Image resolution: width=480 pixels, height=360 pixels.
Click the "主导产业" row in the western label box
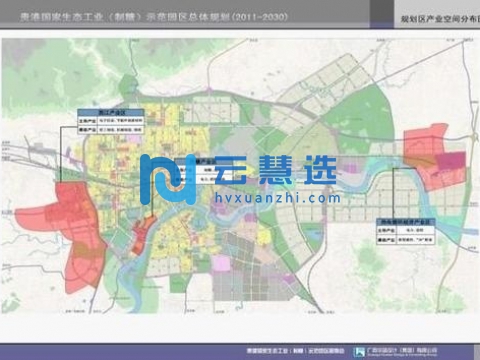(x=111, y=121)
